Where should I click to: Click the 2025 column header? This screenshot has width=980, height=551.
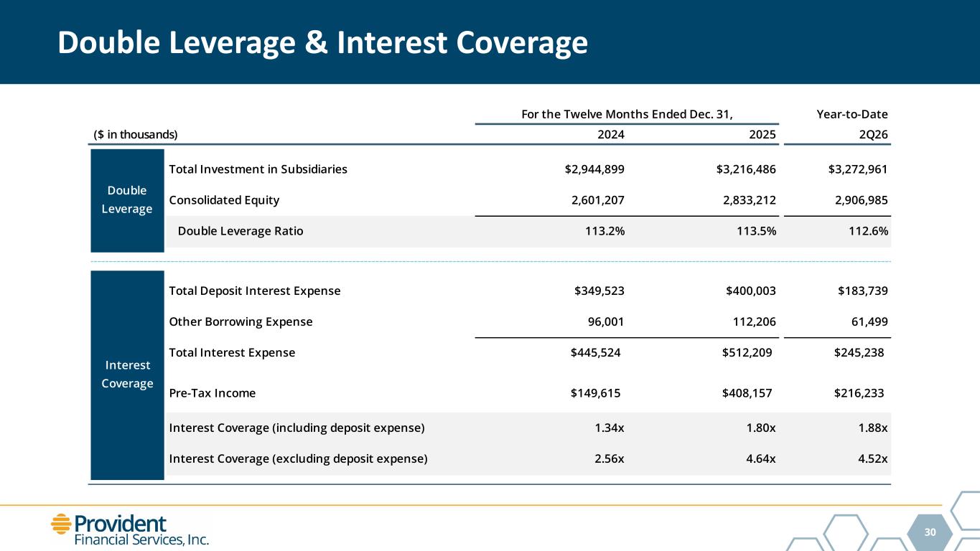[x=762, y=134]
